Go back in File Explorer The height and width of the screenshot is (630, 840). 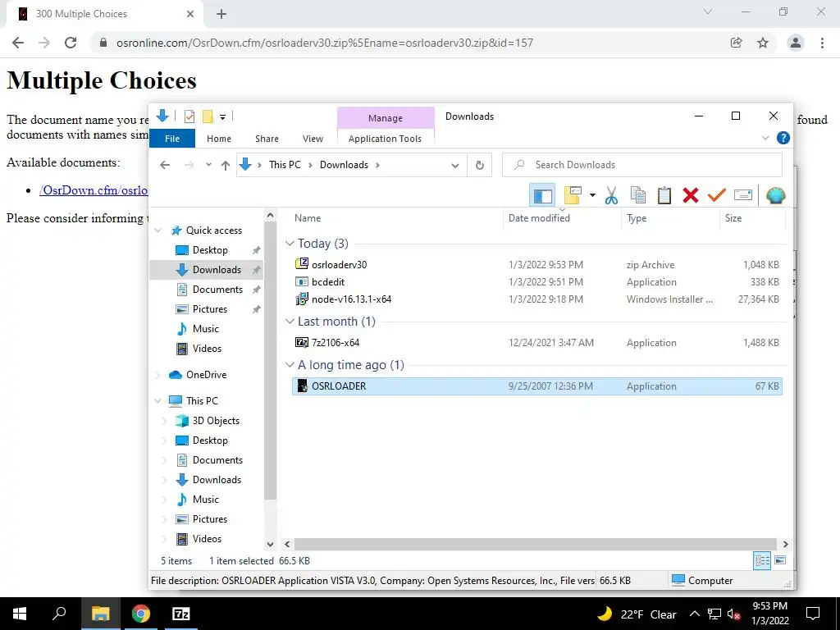tap(165, 165)
